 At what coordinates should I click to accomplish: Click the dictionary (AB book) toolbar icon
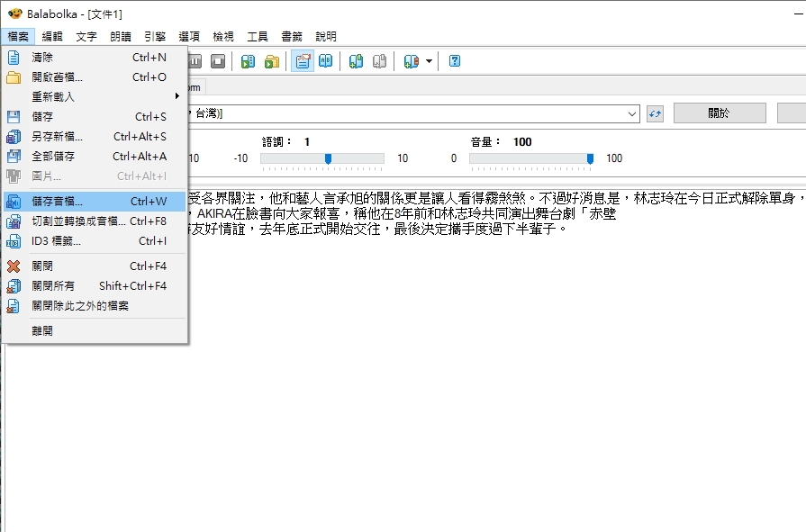(x=326, y=61)
